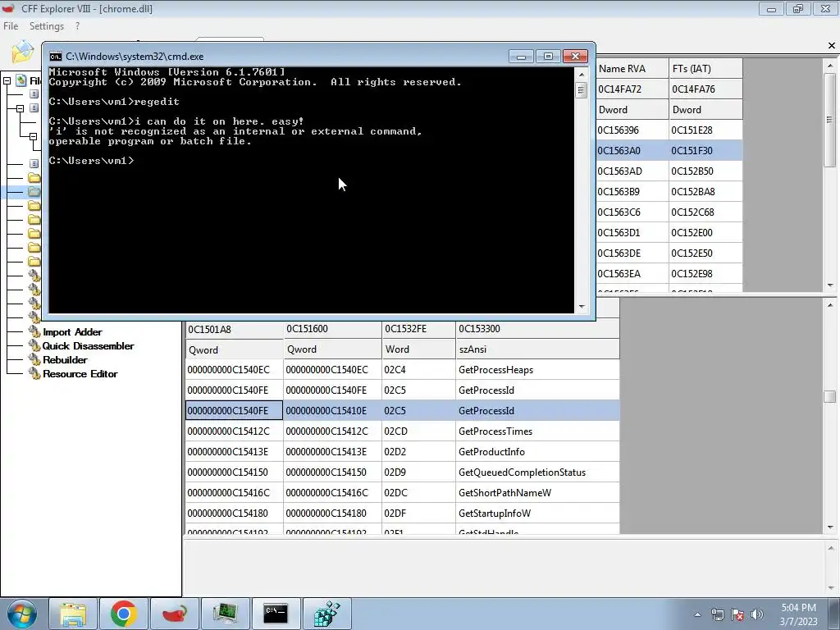This screenshot has height=630, width=840.
Task: Collapse the third-level nested tree node
Action: click(x=33, y=136)
